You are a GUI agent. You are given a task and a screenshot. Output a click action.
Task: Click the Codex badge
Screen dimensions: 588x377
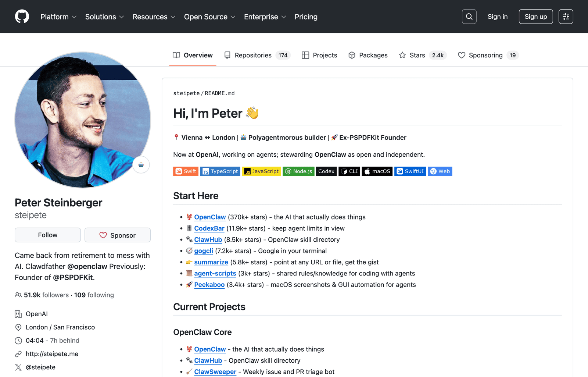[326, 171]
